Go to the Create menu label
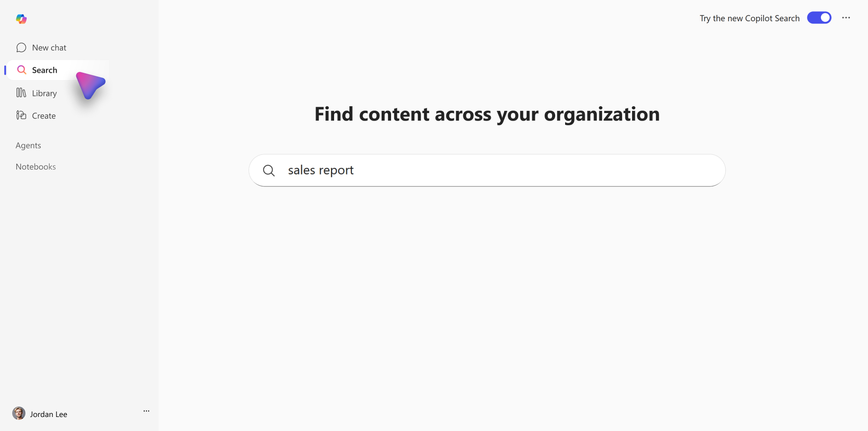Screen dimensions: 868x431 44,116
